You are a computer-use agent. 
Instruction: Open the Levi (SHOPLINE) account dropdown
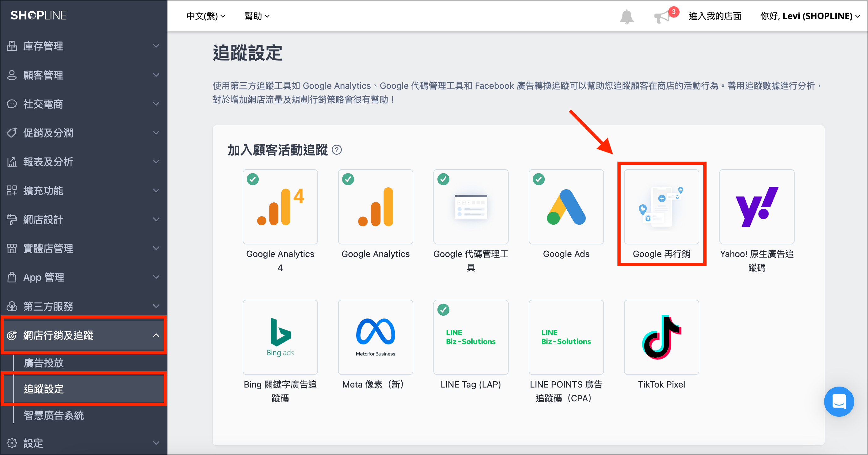tap(810, 16)
